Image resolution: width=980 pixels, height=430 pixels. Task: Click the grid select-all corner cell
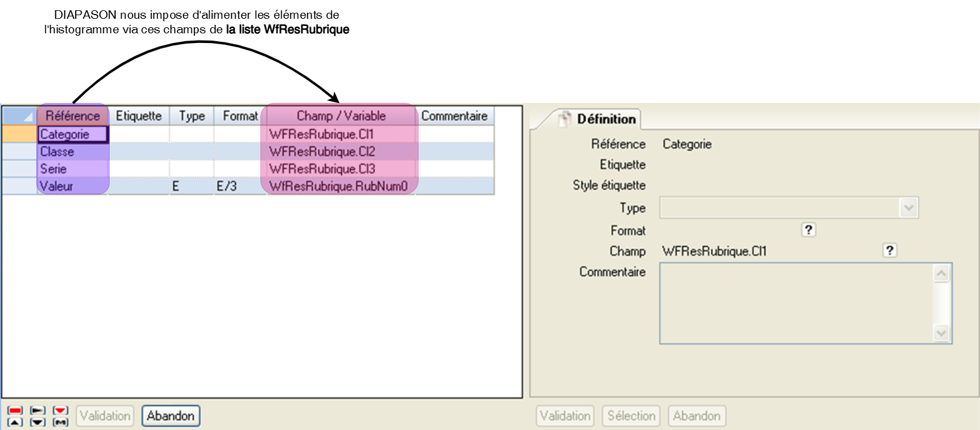pos(19,116)
